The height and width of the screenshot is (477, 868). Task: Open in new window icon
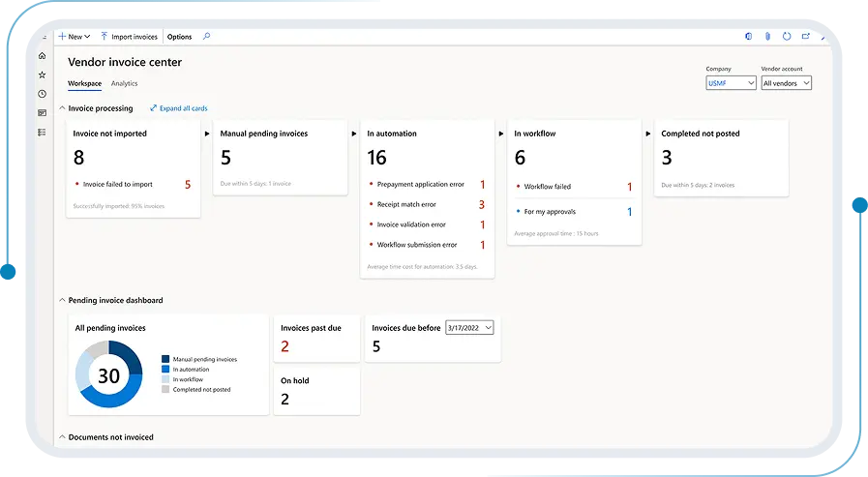[806, 37]
